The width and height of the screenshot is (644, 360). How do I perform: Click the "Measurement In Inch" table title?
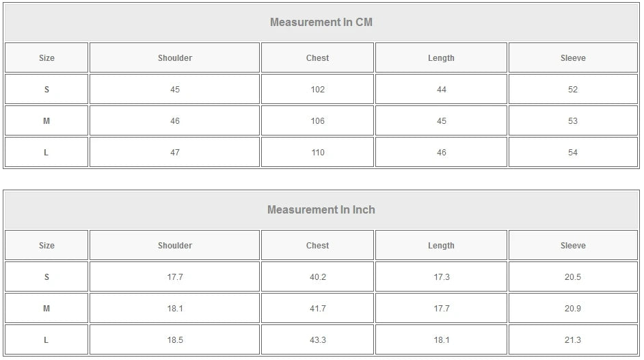pos(321,209)
